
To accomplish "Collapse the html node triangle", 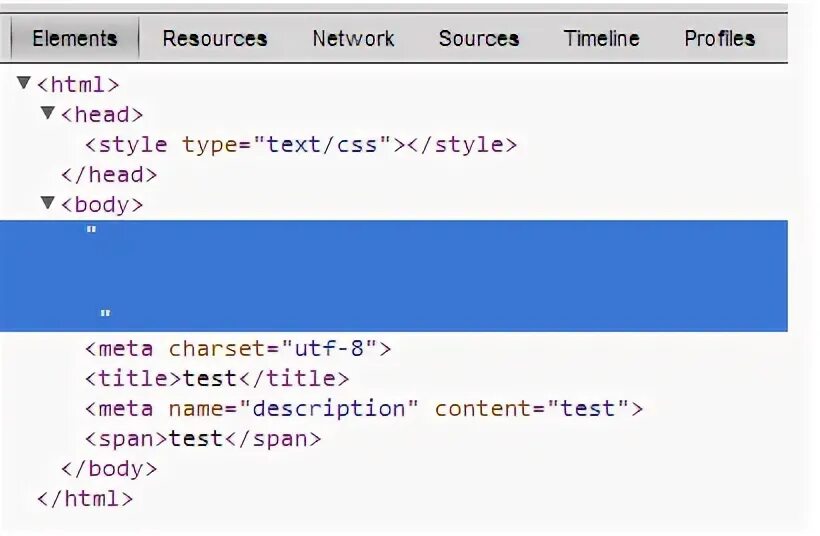I will (x=24, y=83).
